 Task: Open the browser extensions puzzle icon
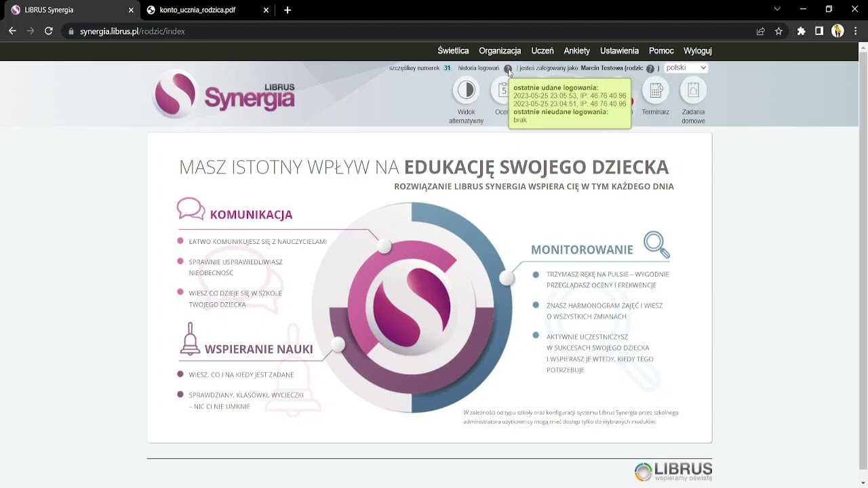tap(802, 31)
